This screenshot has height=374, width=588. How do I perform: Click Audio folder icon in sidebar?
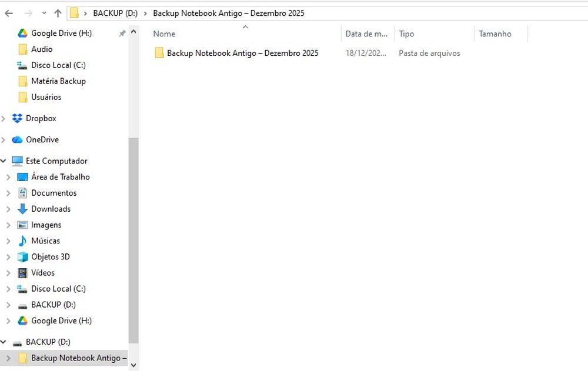coord(22,49)
